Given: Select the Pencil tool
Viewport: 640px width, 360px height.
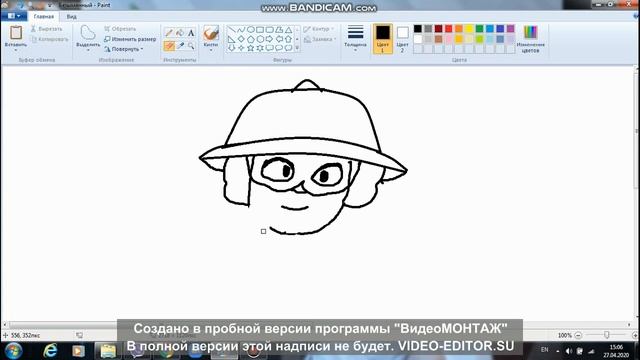Looking at the screenshot, I should coord(169,33).
